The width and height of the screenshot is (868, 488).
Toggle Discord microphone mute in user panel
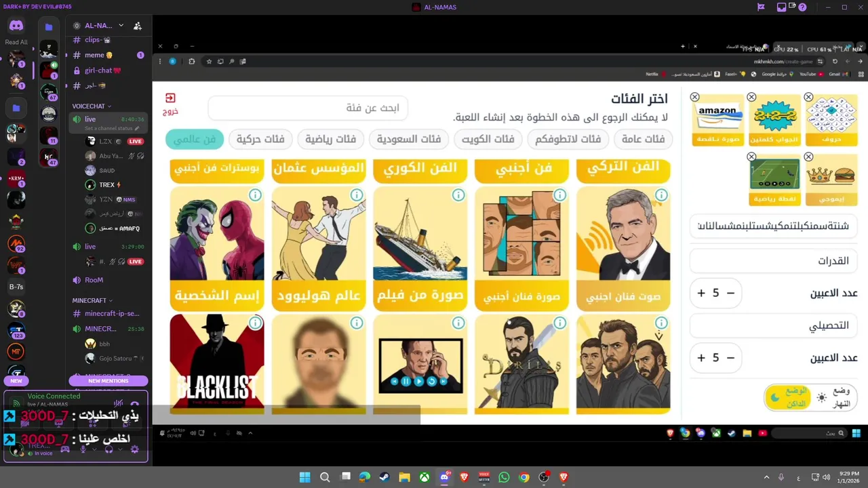[83, 449]
